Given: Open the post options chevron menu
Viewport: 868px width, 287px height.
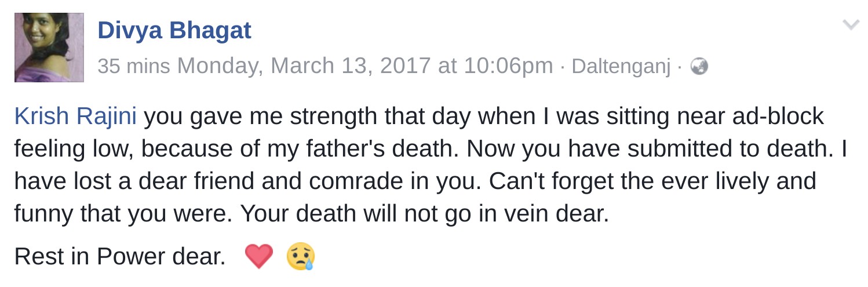Looking at the screenshot, I should 851,24.
